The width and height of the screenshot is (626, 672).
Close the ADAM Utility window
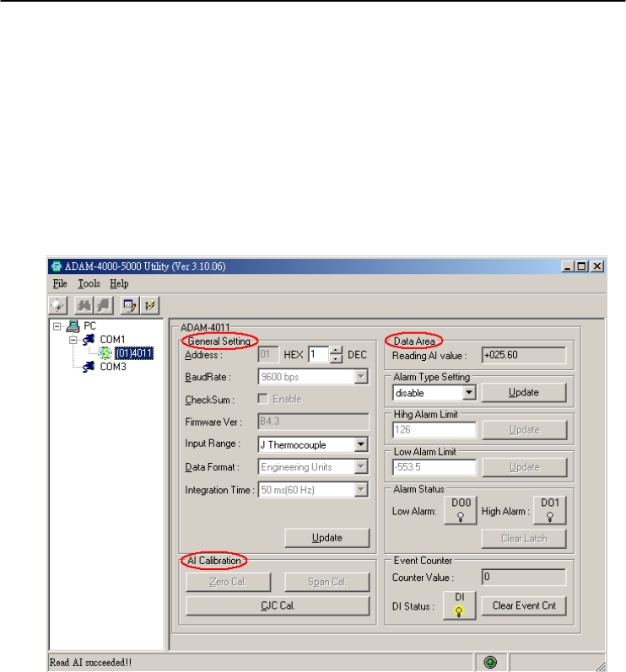click(597, 266)
